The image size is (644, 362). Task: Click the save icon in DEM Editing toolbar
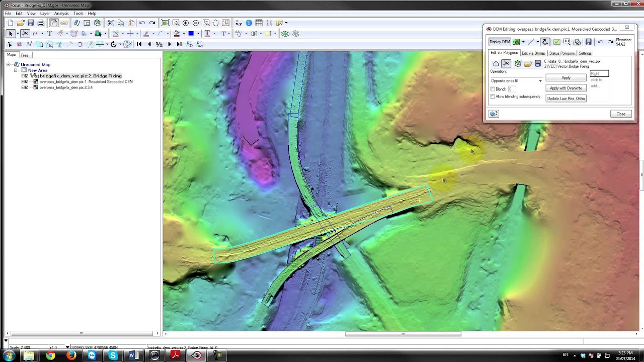pos(588,42)
